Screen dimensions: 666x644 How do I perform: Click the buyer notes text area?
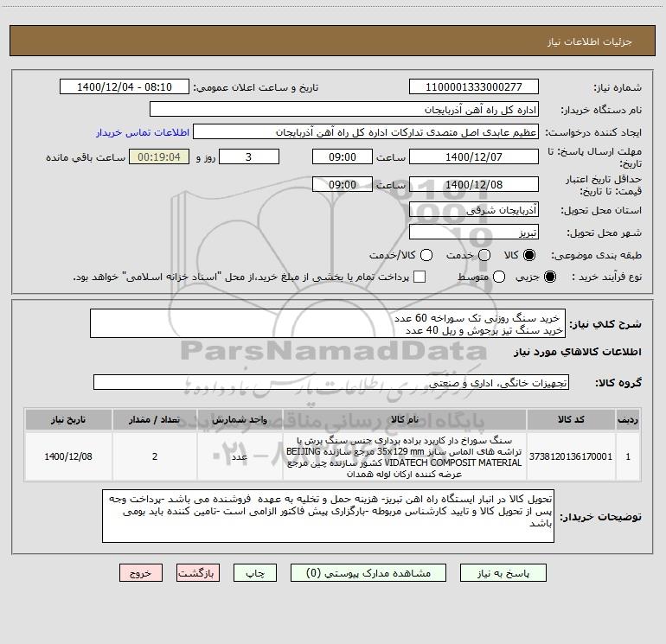328,516
